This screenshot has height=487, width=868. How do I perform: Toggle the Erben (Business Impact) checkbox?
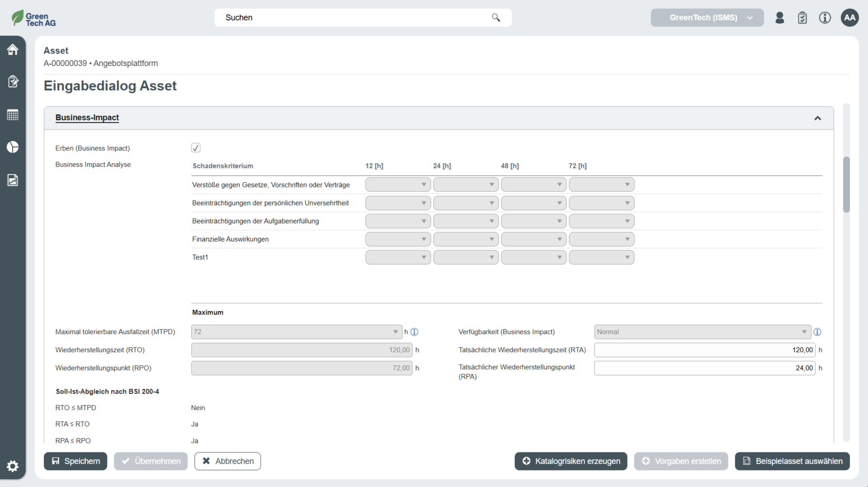click(196, 148)
